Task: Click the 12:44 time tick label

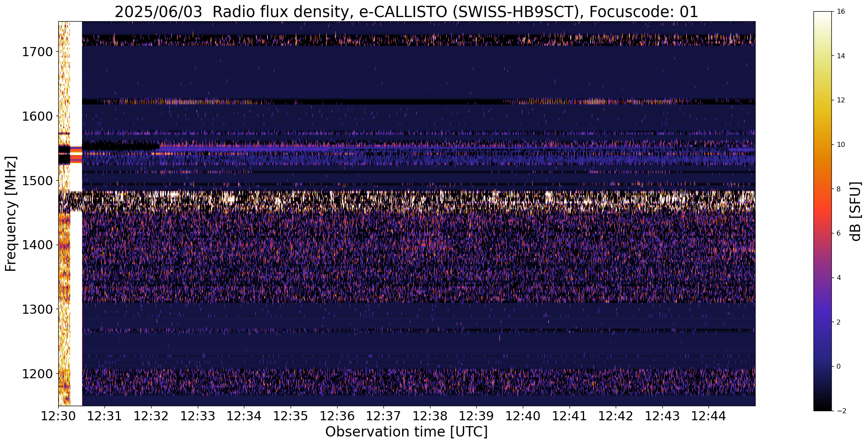Action: coord(709,416)
